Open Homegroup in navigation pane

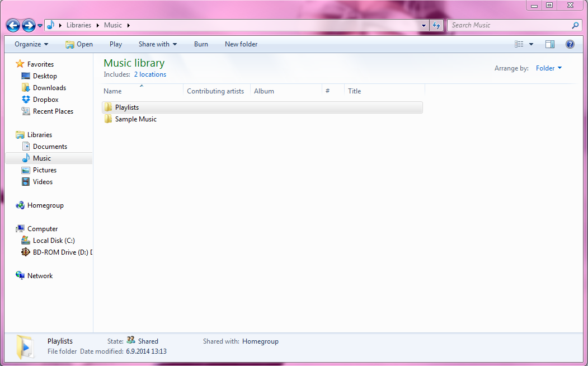click(x=45, y=205)
